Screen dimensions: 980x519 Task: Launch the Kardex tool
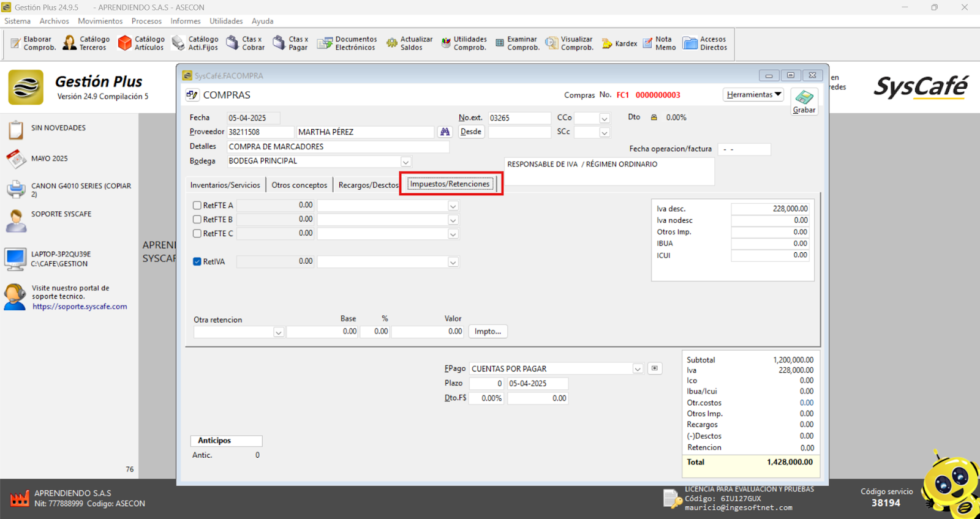coord(619,44)
